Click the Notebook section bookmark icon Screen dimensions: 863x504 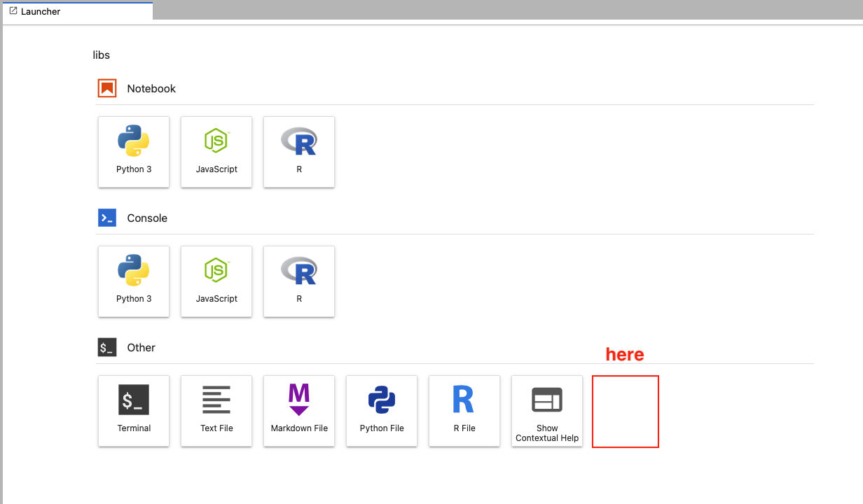107,88
